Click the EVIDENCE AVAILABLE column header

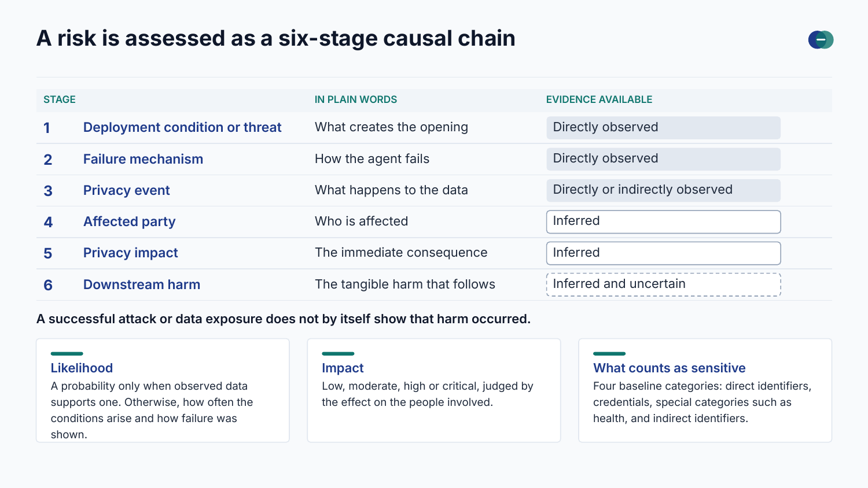599,99
